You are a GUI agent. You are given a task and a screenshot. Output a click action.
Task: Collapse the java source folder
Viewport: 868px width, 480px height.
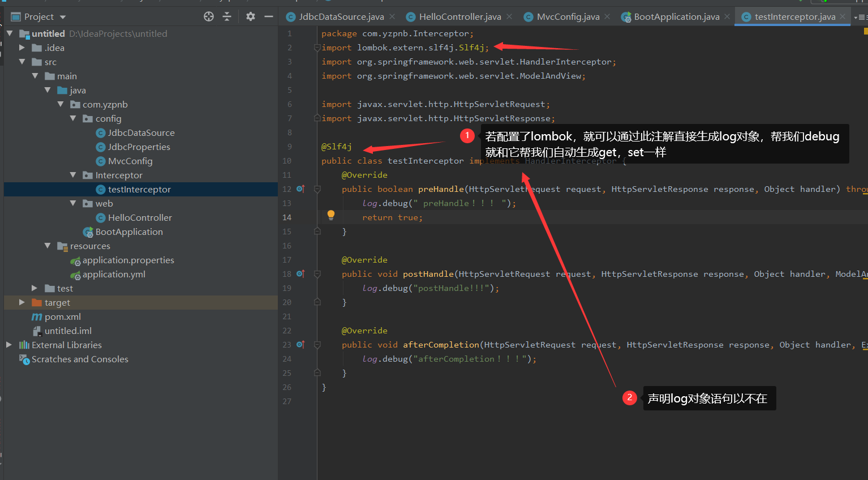[48, 90]
